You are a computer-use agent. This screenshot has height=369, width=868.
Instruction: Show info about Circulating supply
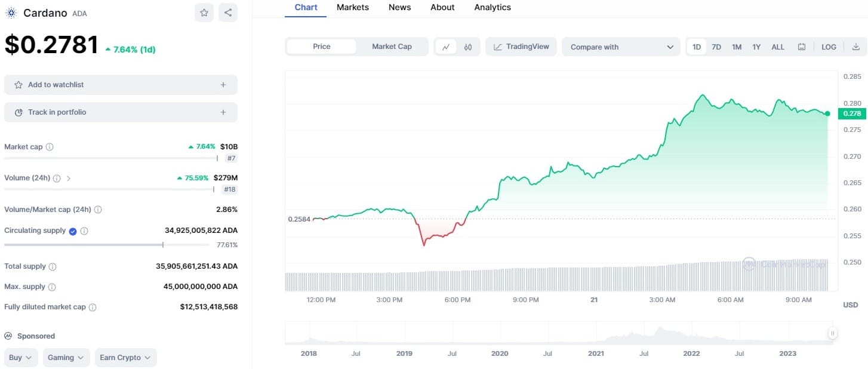tap(84, 231)
